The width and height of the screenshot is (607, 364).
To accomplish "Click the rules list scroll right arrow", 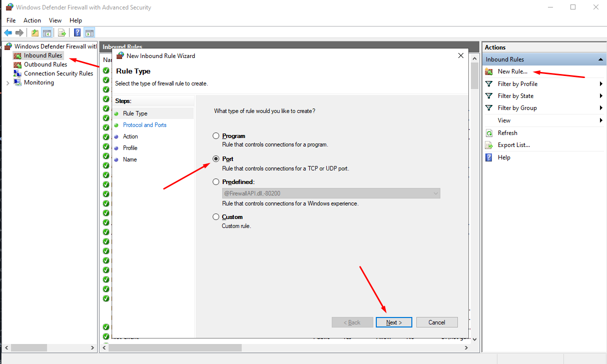I will pyautogui.click(x=467, y=347).
